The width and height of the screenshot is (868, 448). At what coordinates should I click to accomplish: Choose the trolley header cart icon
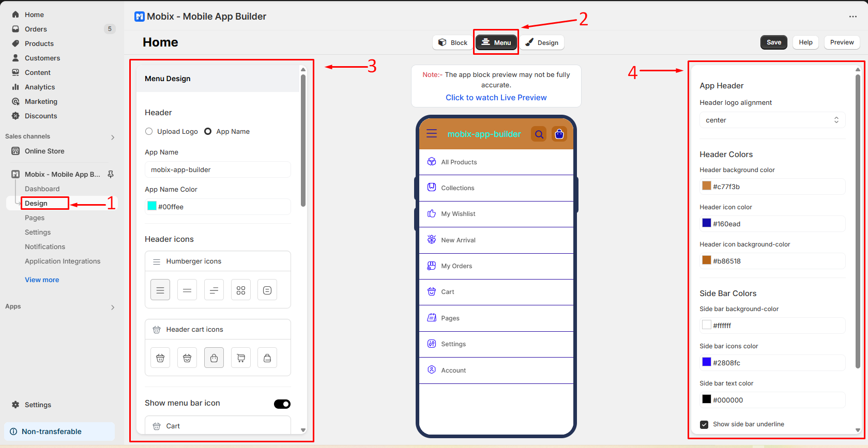tap(241, 358)
